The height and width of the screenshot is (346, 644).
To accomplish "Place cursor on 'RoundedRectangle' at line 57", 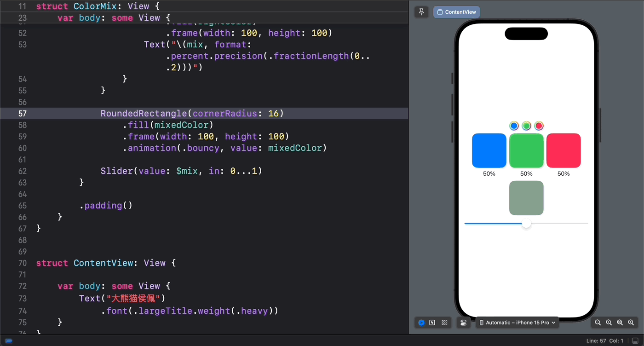I will [x=144, y=114].
